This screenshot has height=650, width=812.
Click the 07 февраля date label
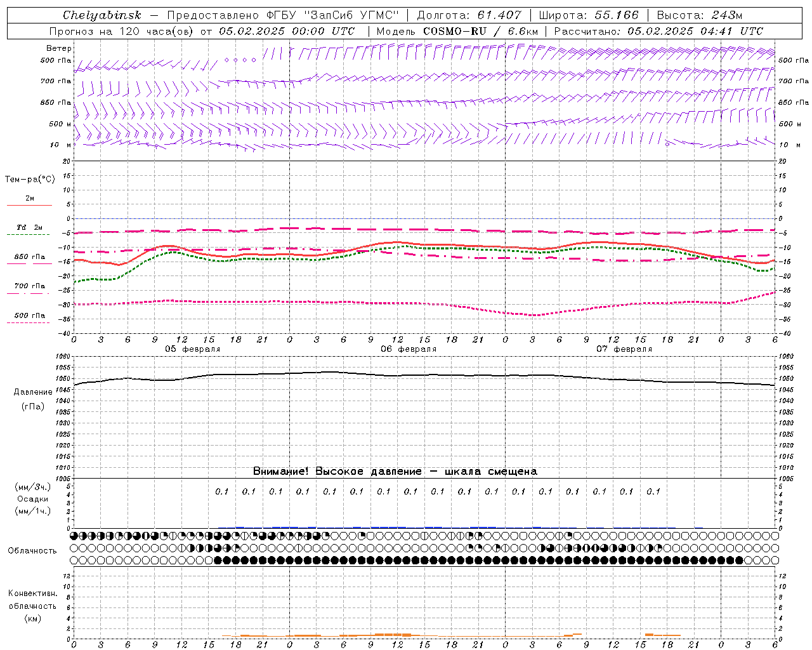coord(624,349)
